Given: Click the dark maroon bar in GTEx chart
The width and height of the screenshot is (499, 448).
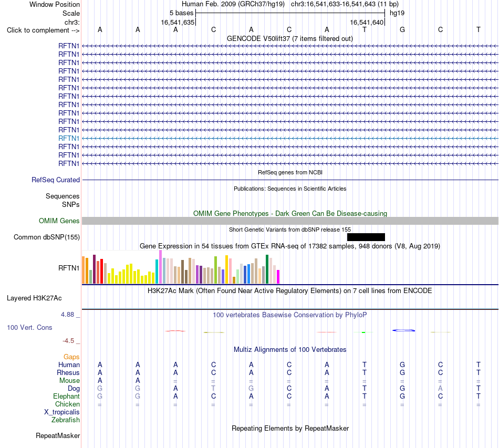Looking at the screenshot, I should [94, 269].
